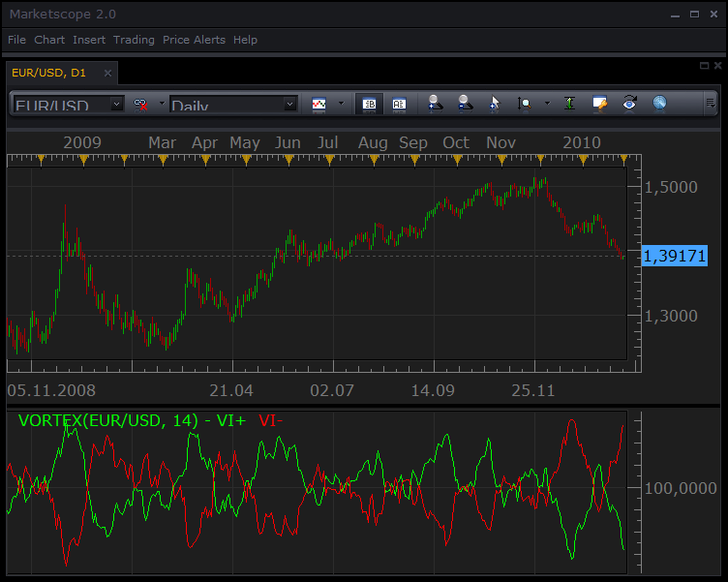Select the EUR/USD, D1 chart tab
Viewport: 728px width, 582px height.
click(x=48, y=73)
